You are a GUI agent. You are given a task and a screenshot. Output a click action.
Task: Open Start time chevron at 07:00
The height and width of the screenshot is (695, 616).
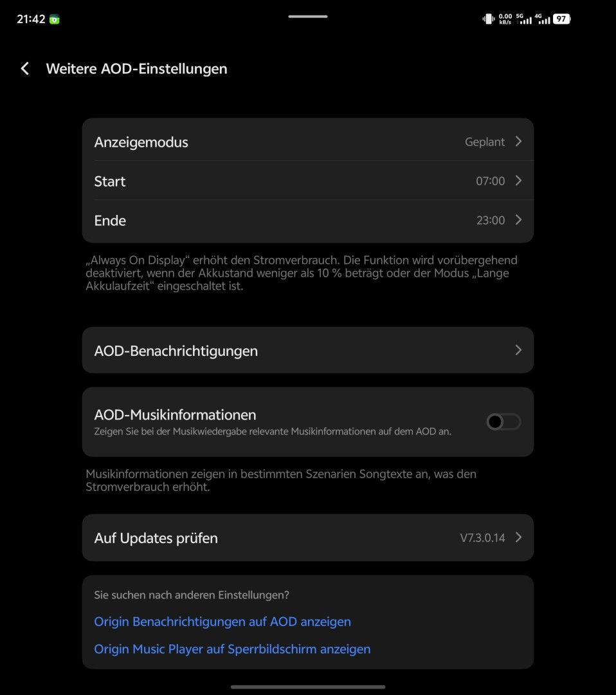pyautogui.click(x=518, y=181)
